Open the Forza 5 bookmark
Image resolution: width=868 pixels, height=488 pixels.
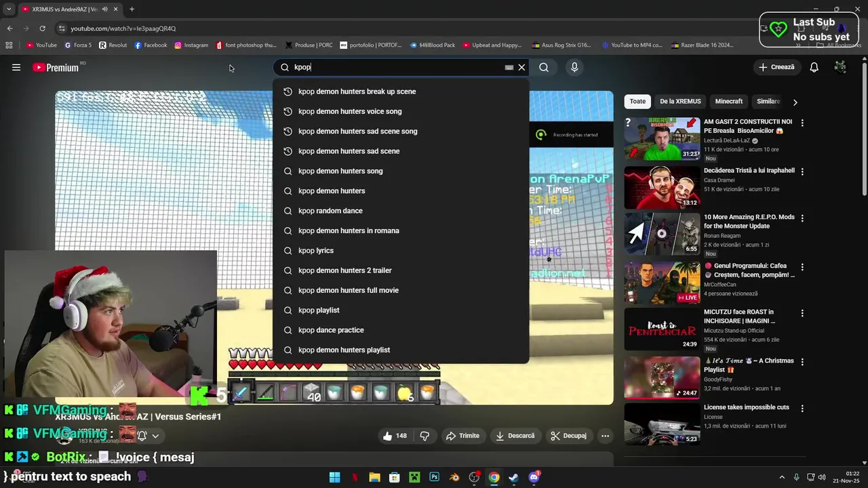pos(78,45)
